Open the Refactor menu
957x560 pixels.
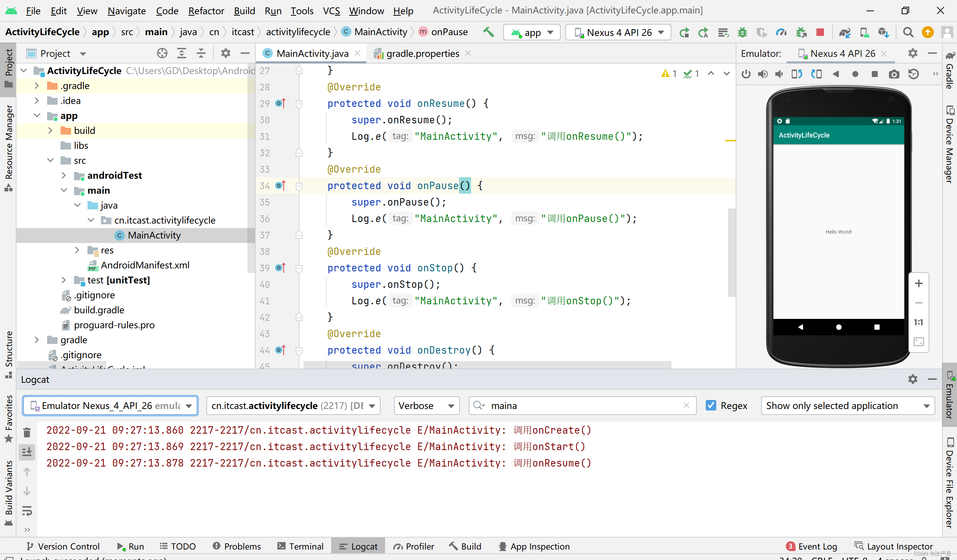pyautogui.click(x=206, y=10)
